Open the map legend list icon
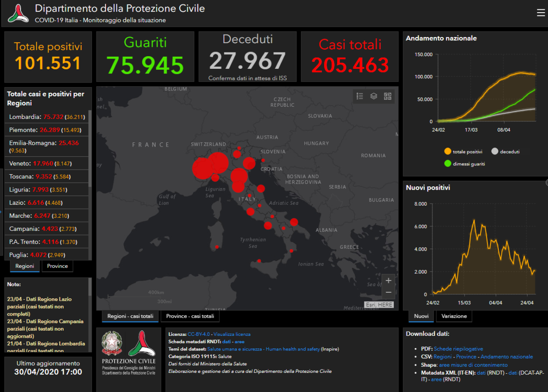548x392 pixels. (x=360, y=96)
